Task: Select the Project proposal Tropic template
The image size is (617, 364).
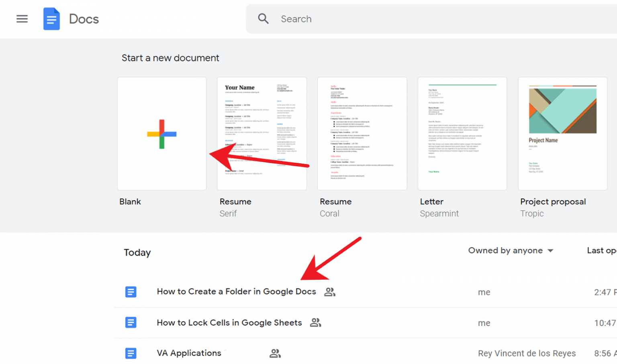Action: pos(562,133)
